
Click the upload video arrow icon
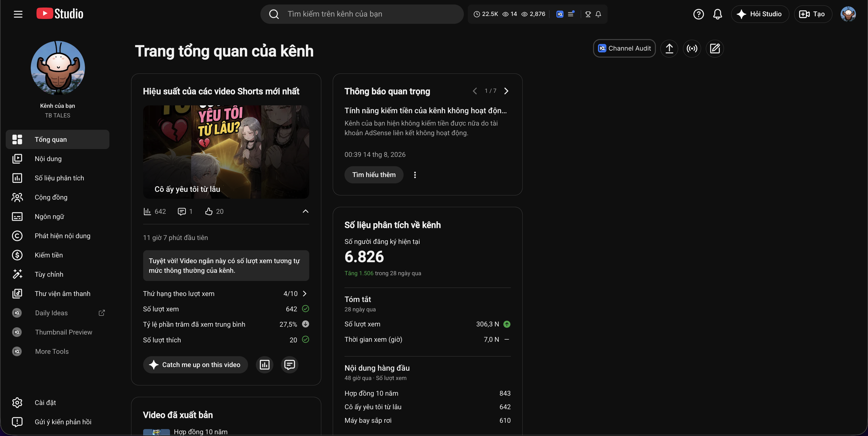click(669, 48)
